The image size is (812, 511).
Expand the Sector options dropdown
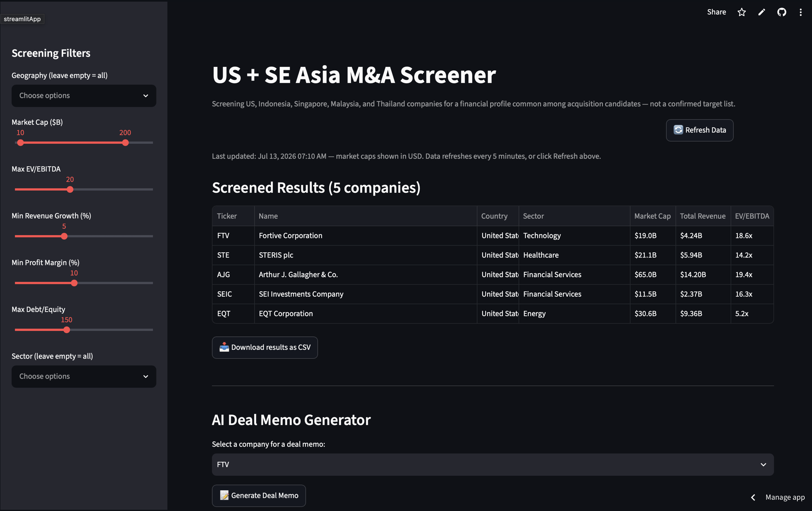click(x=84, y=376)
